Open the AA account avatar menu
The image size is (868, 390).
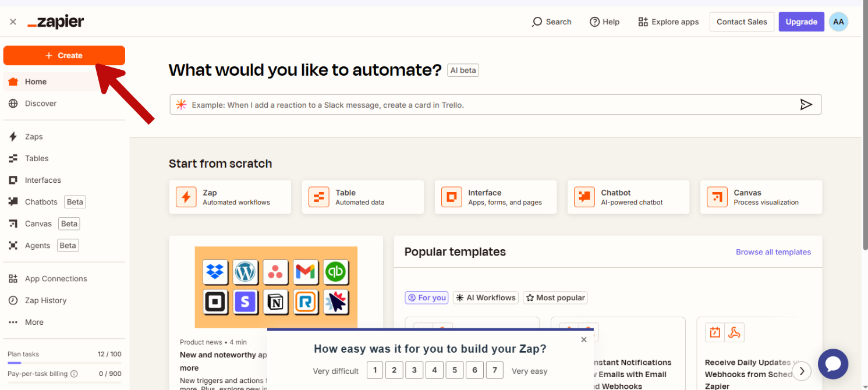(x=838, y=22)
